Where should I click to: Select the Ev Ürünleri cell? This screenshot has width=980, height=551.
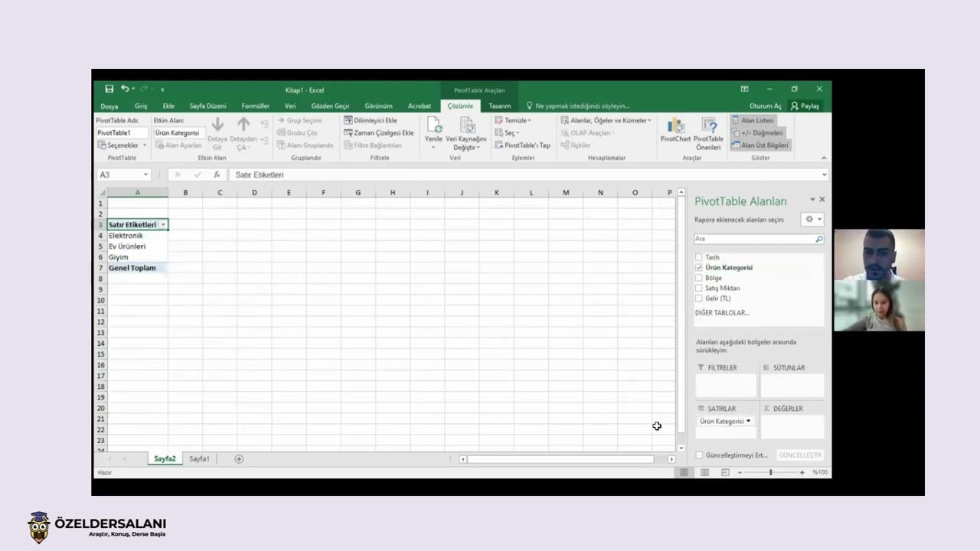click(138, 246)
